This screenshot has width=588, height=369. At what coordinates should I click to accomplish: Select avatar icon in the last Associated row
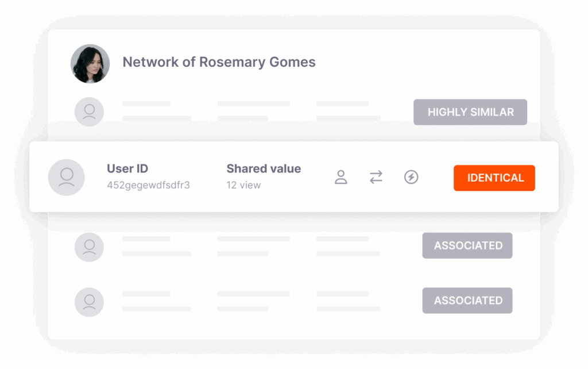click(89, 301)
